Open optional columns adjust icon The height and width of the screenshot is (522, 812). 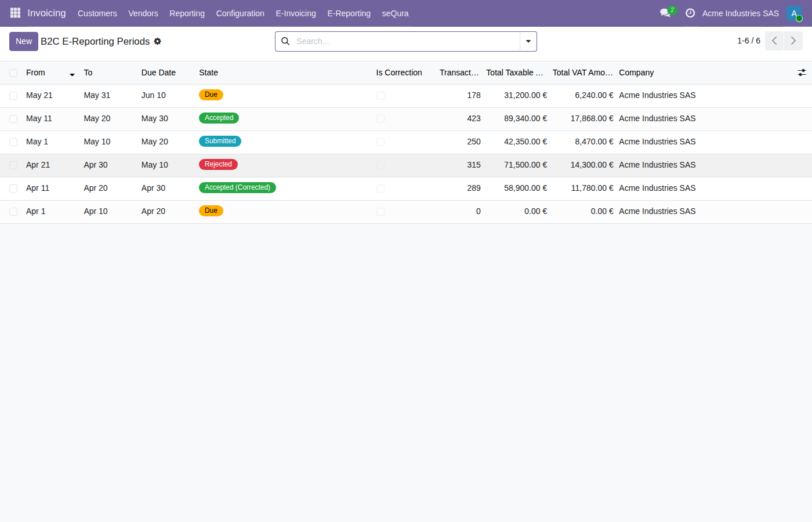pyautogui.click(x=802, y=72)
